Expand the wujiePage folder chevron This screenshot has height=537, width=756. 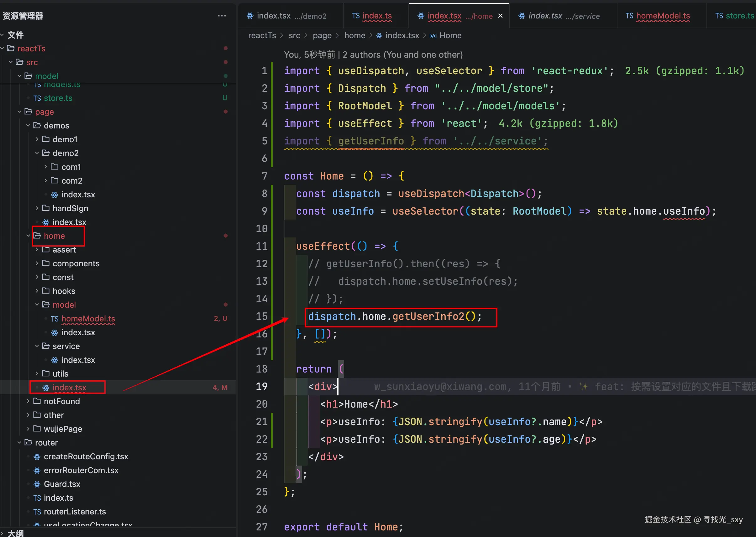[x=28, y=429]
